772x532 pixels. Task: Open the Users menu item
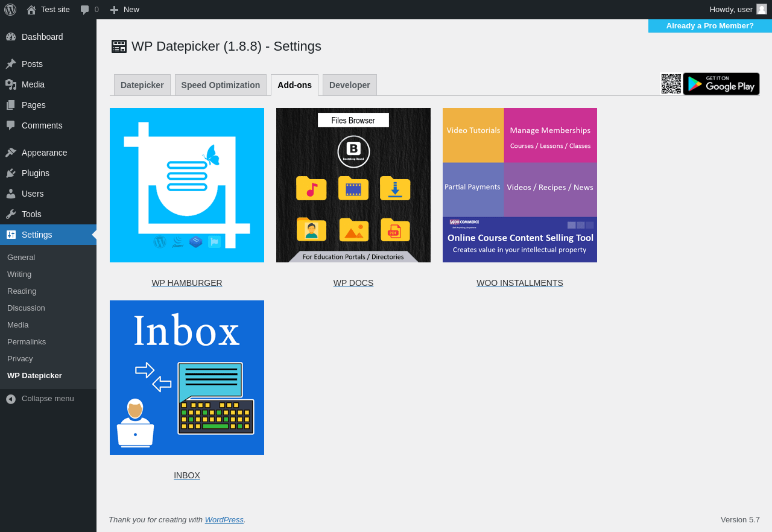coord(48,194)
